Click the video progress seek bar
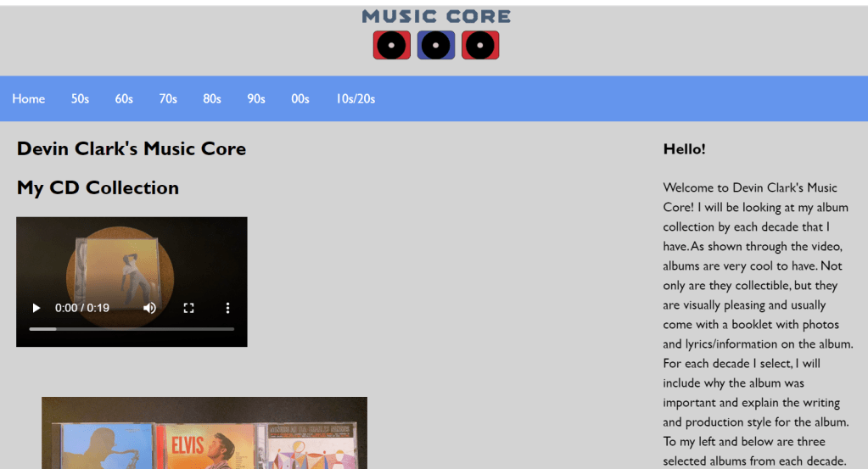868x469 pixels. click(132, 329)
